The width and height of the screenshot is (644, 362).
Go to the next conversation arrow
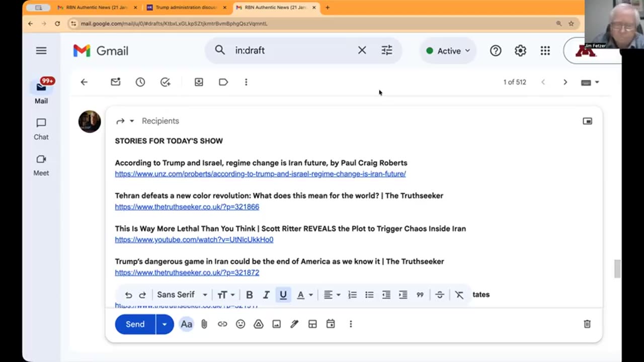pos(565,82)
